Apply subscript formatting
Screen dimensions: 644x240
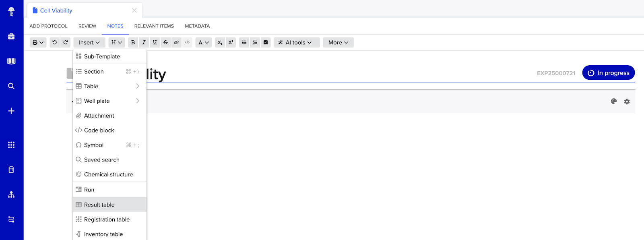tap(220, 42)
